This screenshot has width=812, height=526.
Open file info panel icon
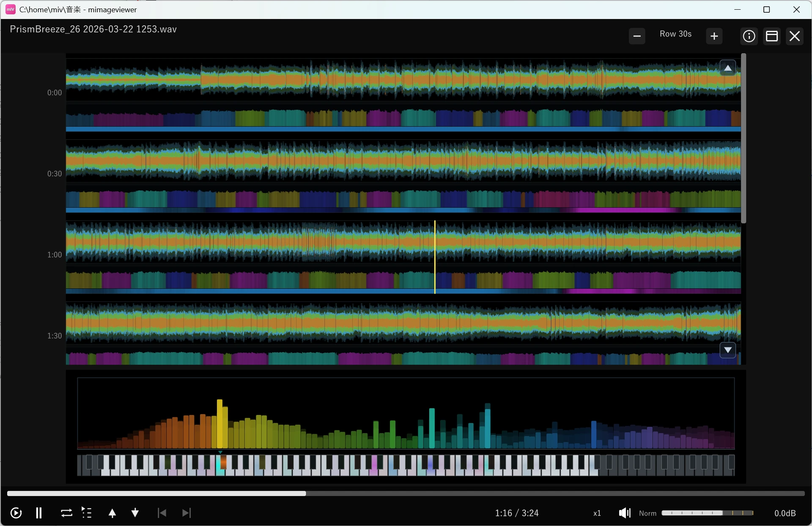click(x=749, y=36)
